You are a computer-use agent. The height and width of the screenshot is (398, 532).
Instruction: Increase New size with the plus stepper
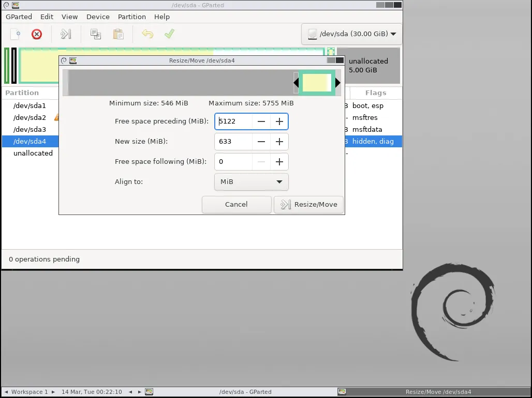tap(279, 141)
